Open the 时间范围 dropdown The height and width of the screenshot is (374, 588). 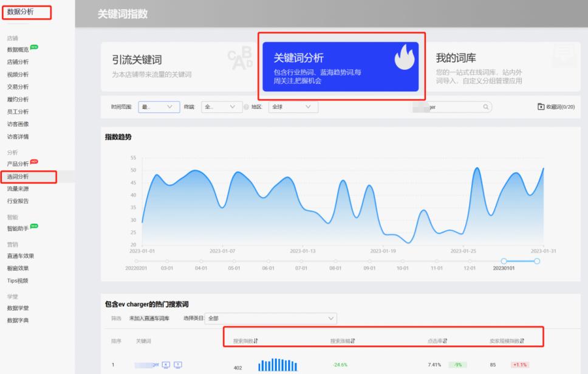tap(158, 106)
